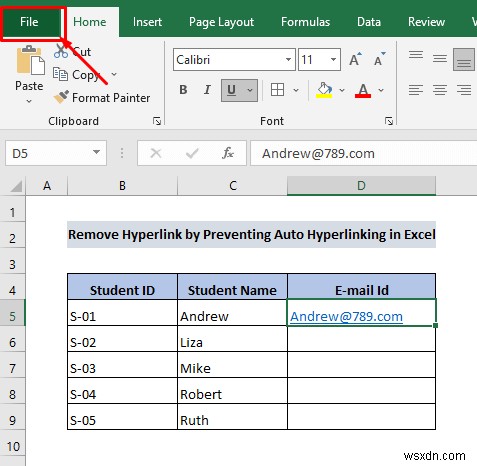Open the font size 11 dropdown
This screenshot has width=477, height=466.
pyautogui.click(x=333, y=60)
